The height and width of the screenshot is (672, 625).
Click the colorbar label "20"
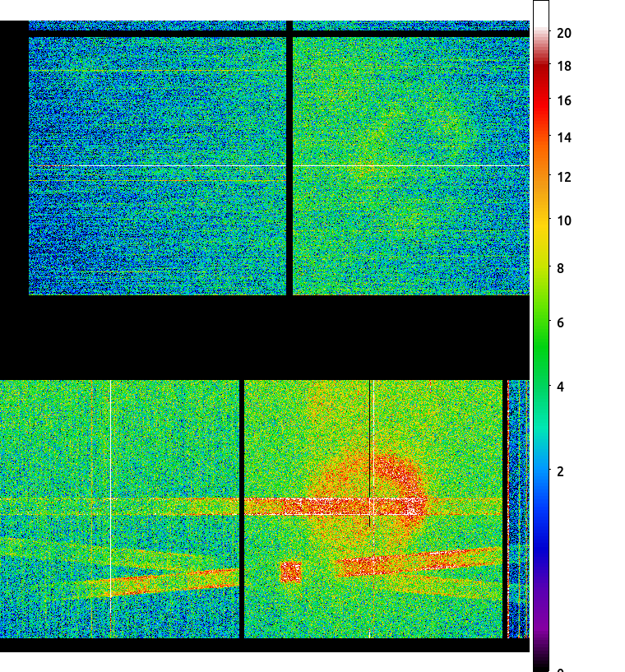click(x=564, y=33)
